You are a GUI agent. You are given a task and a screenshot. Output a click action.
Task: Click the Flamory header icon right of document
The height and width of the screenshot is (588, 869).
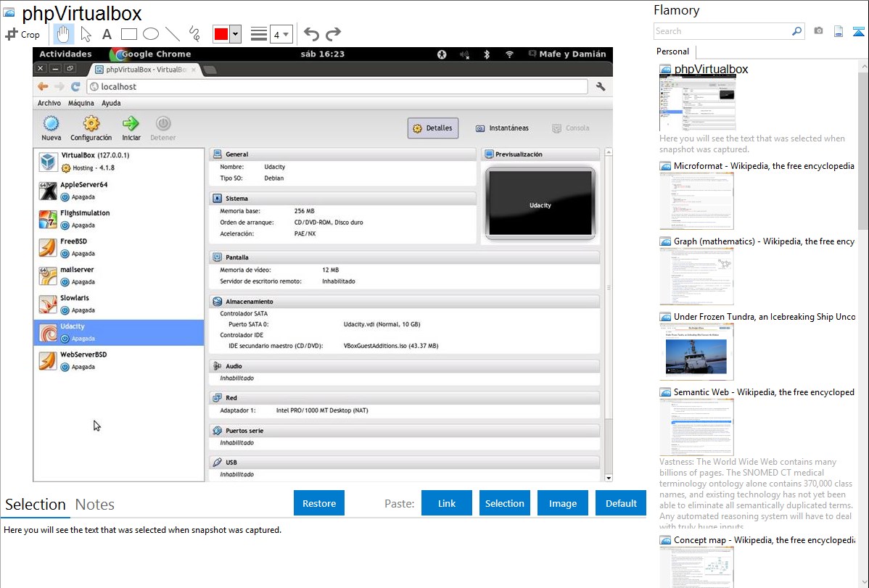(858, 32)
